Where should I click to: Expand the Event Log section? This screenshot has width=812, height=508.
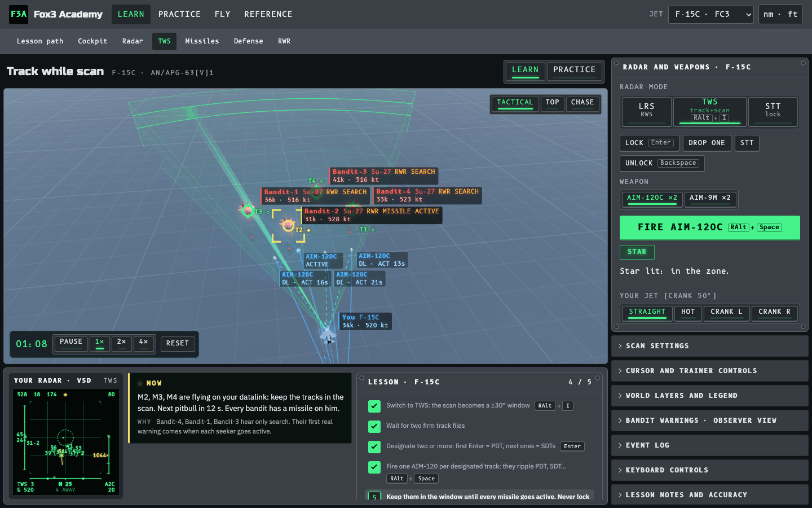click(710, 445)
